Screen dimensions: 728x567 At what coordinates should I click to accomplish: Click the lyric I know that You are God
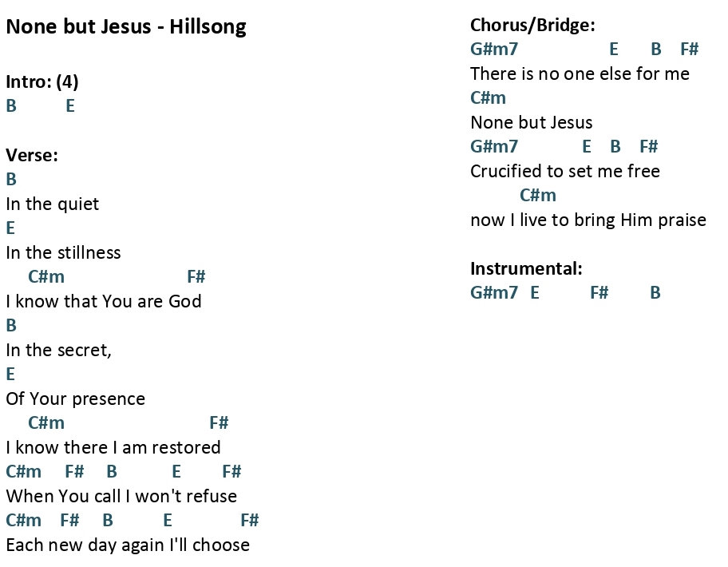point(104,301)
